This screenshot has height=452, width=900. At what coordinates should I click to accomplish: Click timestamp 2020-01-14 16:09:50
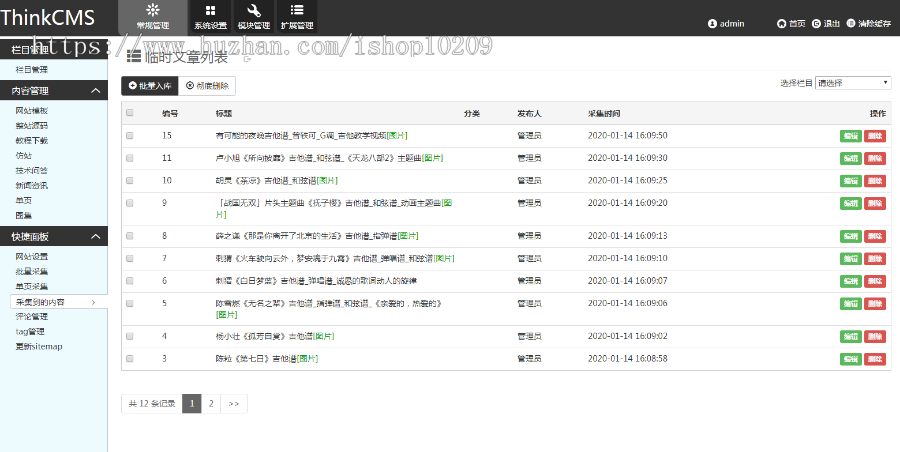[x=627, y=136]
